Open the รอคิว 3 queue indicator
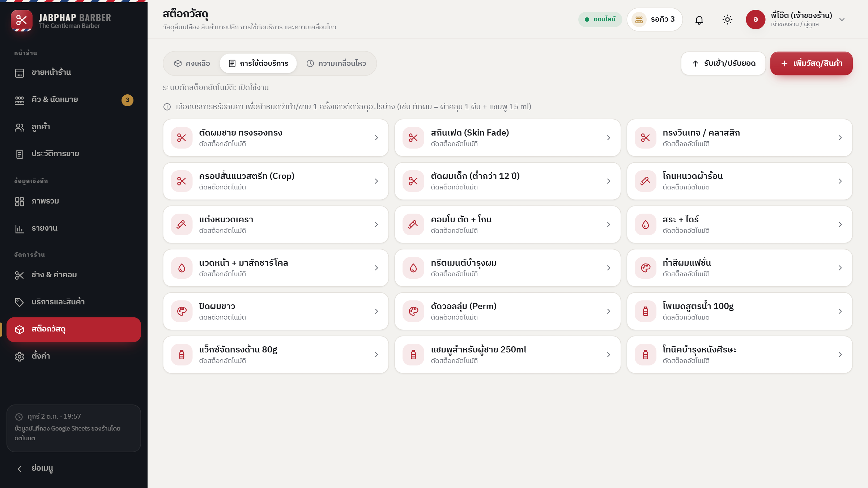Image resolution: width=868 pixels, height=488 pixels. click(x=655, y=20)
